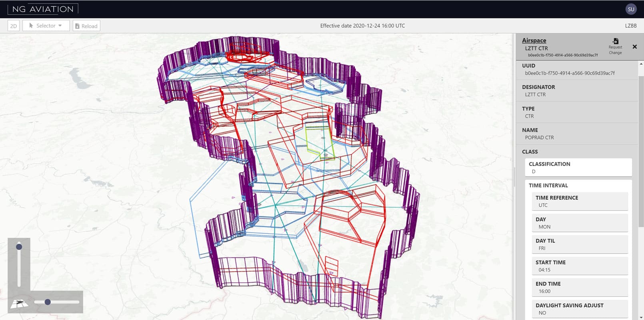The image size is (644, 320).
Task: Click the CLASS section header
Action: [x=530, y=152]
